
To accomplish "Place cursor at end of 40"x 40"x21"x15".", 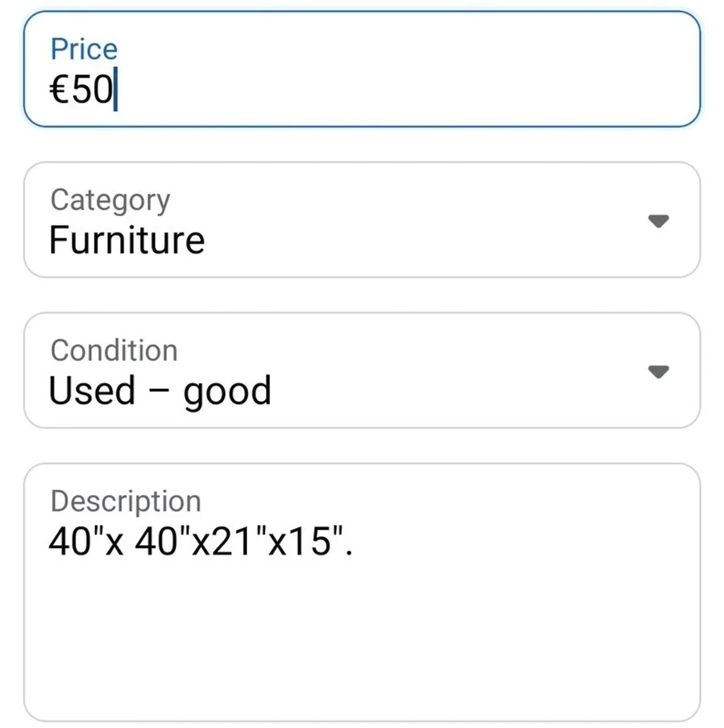I will (x=354, y=541).
